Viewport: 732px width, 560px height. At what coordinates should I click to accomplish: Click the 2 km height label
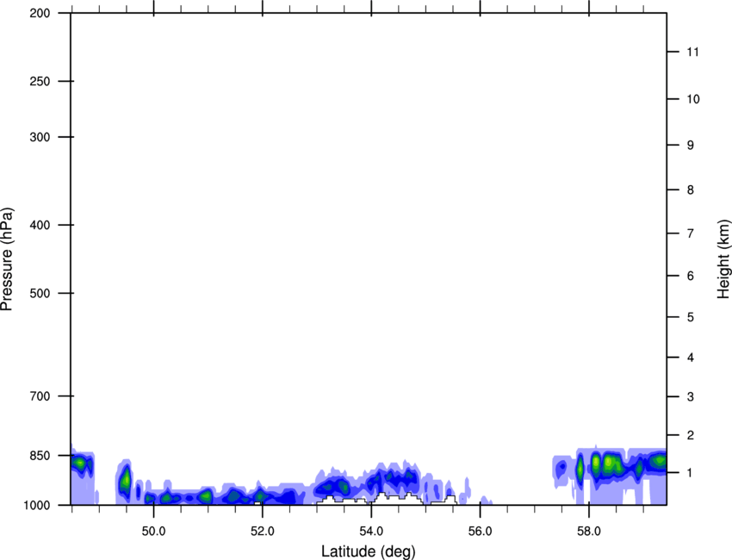(691, 435)
